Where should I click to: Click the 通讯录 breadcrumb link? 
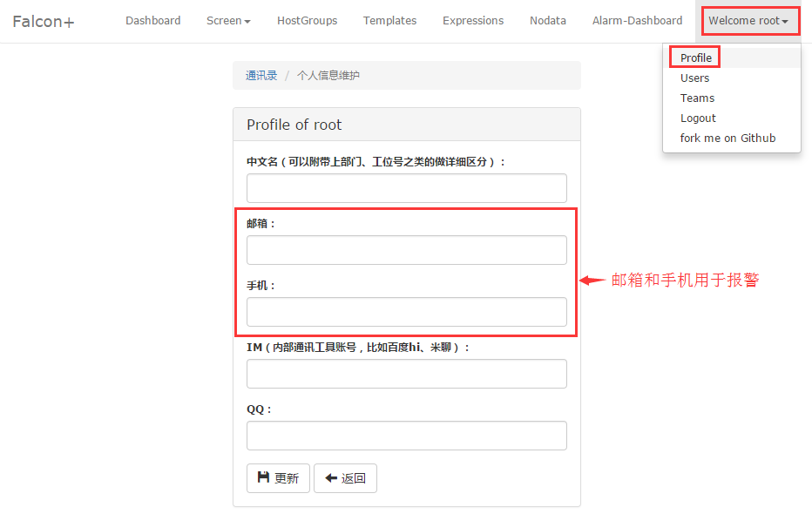click(261, 76)
